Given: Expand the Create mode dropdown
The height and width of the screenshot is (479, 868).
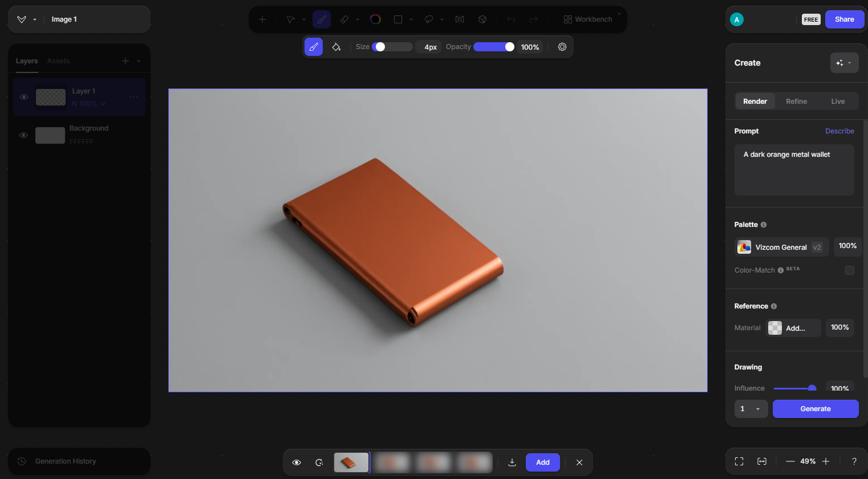Looking at the screenshot, I should pyautogui.click(x=844, y=63).
